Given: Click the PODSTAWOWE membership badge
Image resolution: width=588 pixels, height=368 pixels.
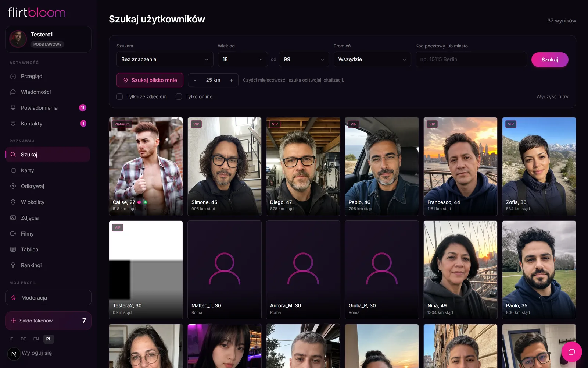Looking at the screenshot, I should click(x=47, y=44).
